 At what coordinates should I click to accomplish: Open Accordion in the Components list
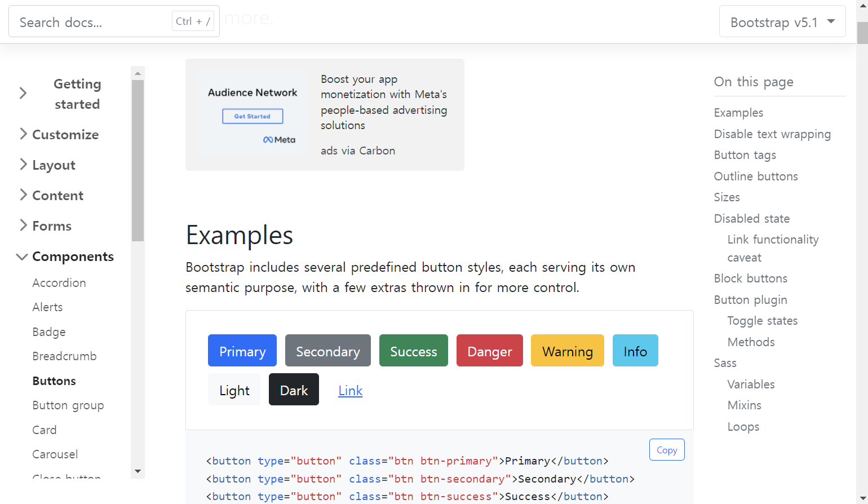(x=59, y=283)
